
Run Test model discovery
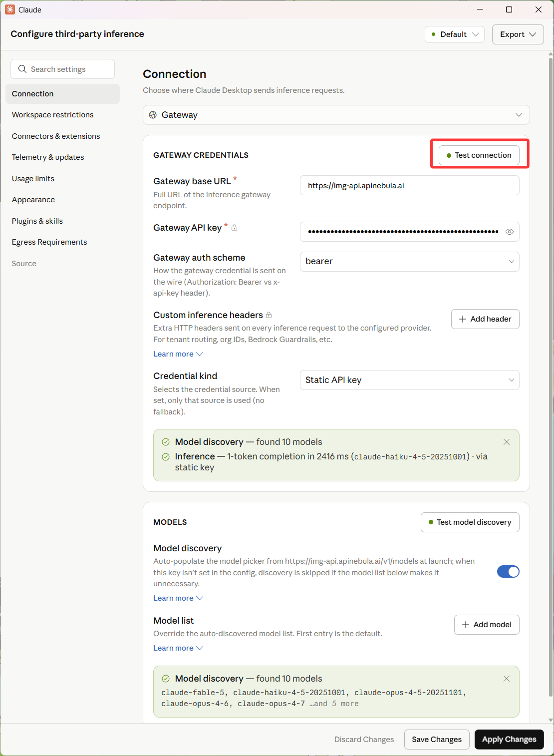[470, 522]
